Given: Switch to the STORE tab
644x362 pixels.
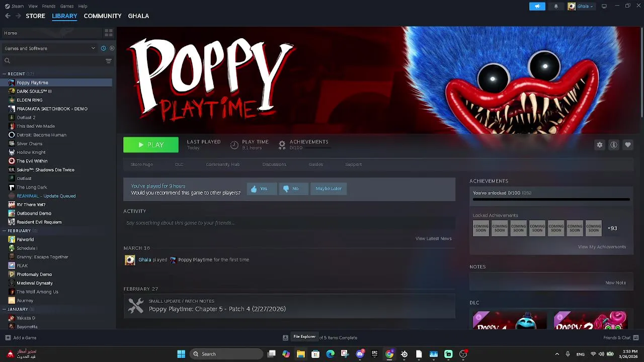Looking at the screenshot, I should tap(35, 16).
